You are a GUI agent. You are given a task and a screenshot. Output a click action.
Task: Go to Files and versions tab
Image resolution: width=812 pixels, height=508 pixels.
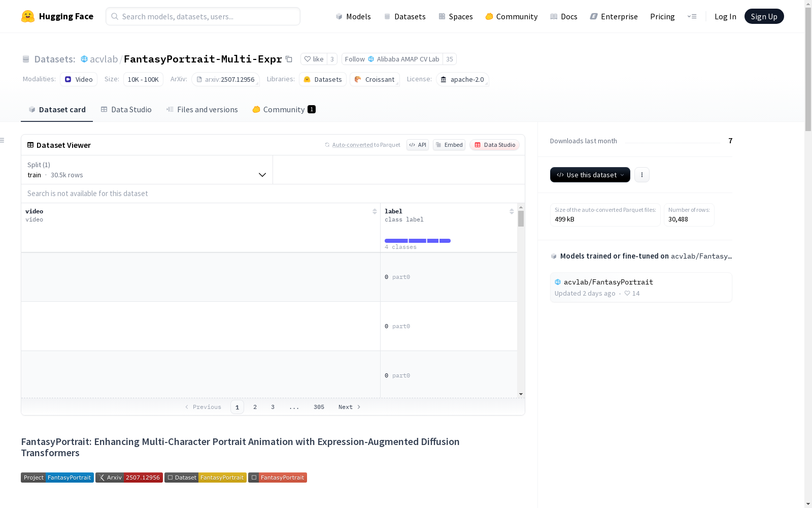point(202,110)
